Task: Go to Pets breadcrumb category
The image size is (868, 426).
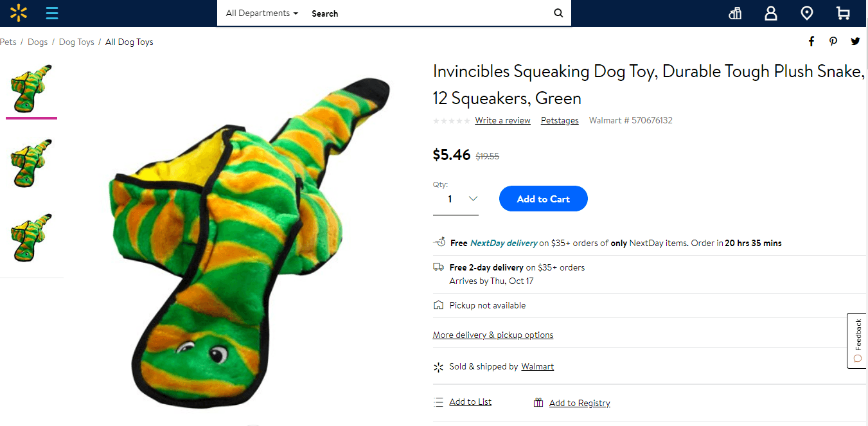Action: click(8, 42)
